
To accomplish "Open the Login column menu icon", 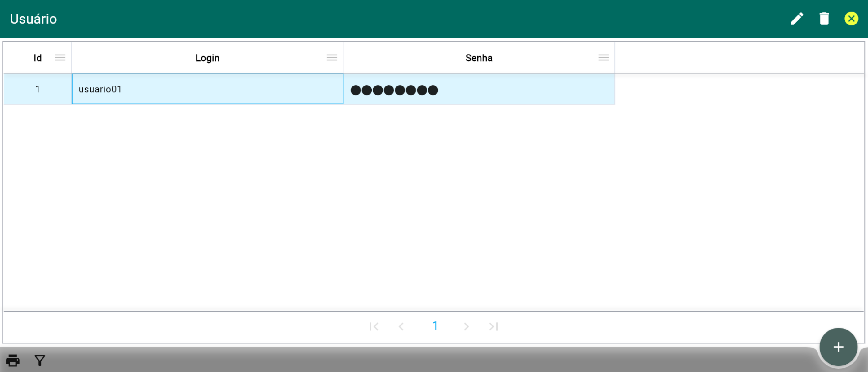I will point(332,58).
